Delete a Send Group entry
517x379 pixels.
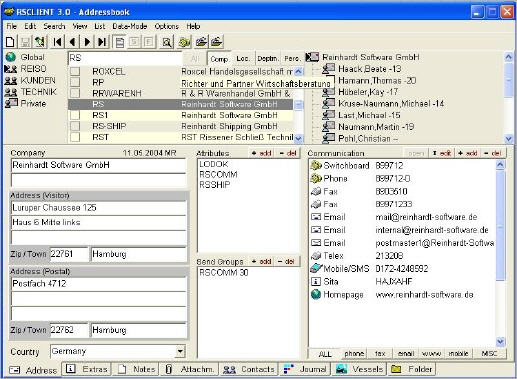(287, 261)
